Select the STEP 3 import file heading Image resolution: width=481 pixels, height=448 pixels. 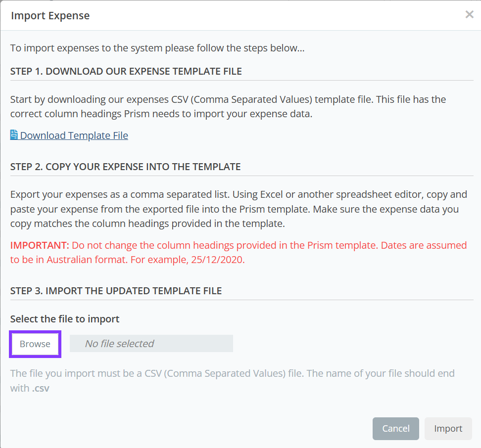pos(116,291)
